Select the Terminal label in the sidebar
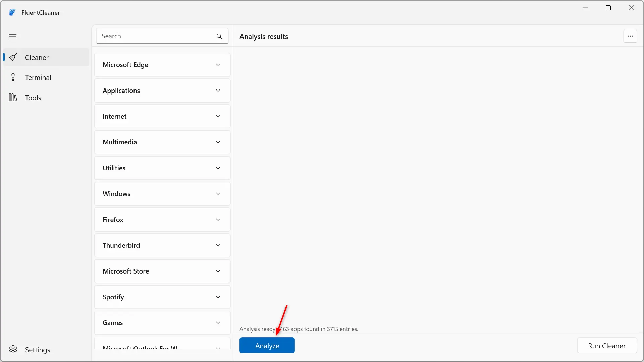The width and height of the screenshot is (644, 362). pos(38,77)
